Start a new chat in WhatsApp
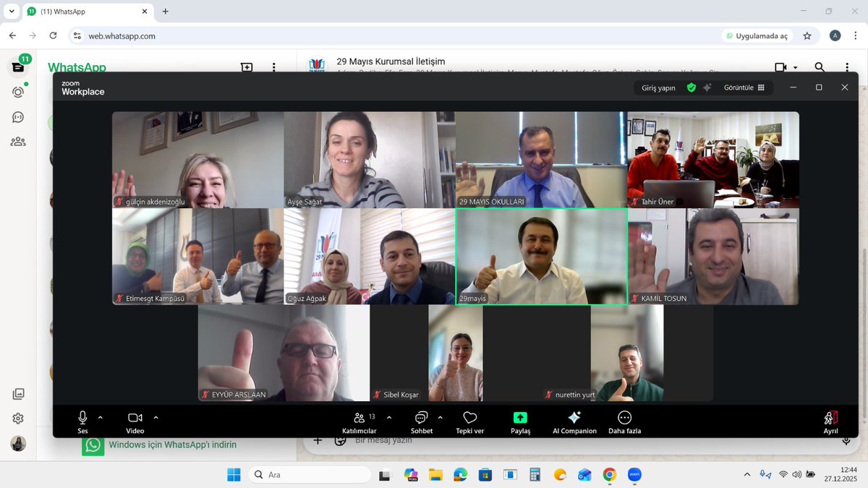The width and height of the screenshot is (868, 488). point(247,67)
